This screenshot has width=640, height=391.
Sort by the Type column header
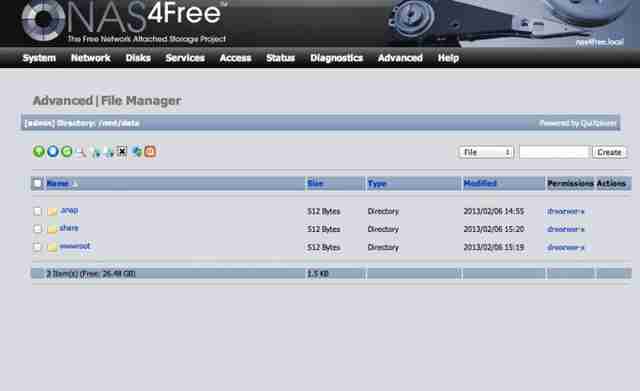[x=377, y=184]
